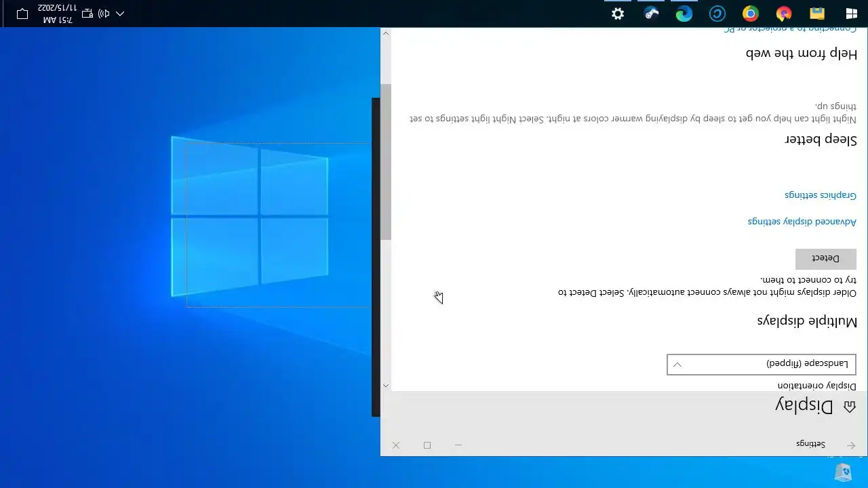Click the Detect button
868x488 pixels.
(x=826, y=259)
